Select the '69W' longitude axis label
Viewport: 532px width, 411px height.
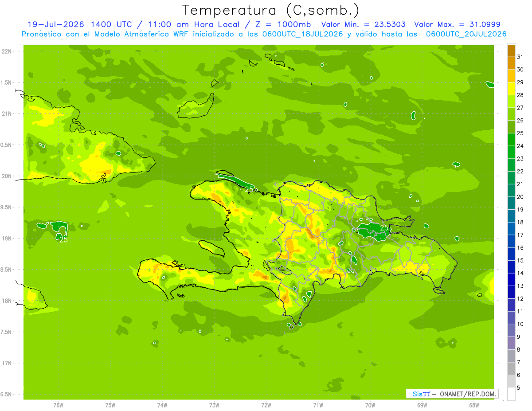coord(422,405)
